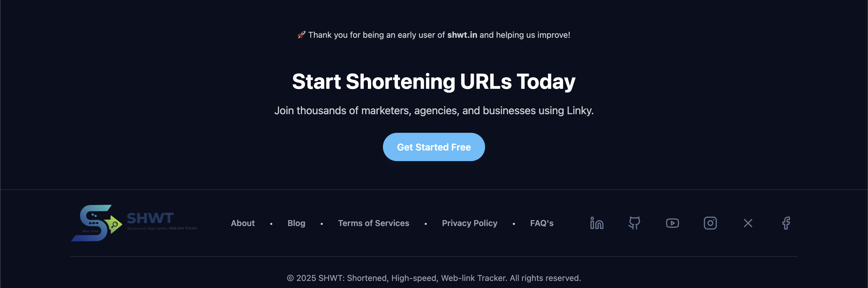Click shwt.in in the thank-you message
This screenshot has height=288, width=868.
462,35
